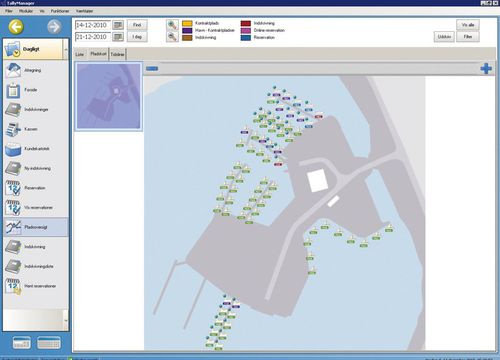The image size is (500, 360).
Task: Start Ny indskrivning from the sidebar
Action: click(x=36, y=168)
